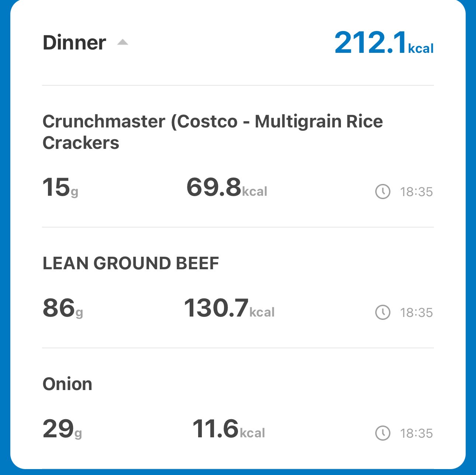Tap the word Crackers in first entry
Image resolution: width=476 pixels, height=475 pixels.
(81, 143)
